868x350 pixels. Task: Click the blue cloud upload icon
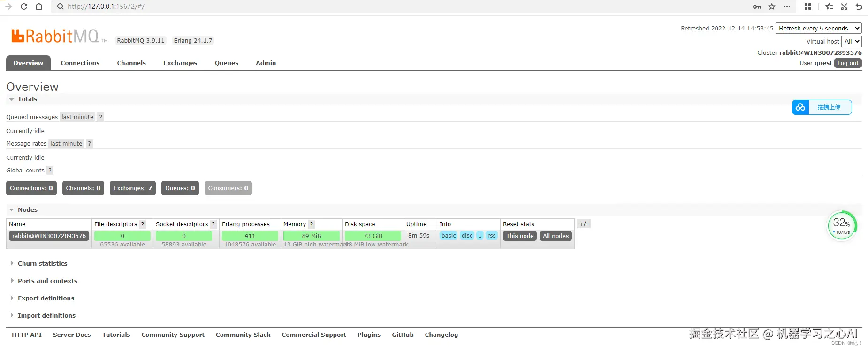[800, 107]
